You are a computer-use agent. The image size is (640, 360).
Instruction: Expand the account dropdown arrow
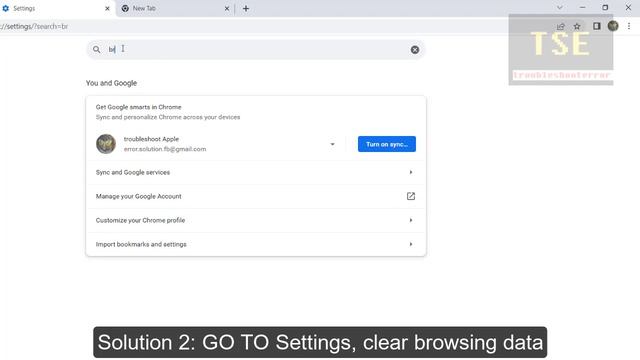pyautogui.click(x=332, y=144)
